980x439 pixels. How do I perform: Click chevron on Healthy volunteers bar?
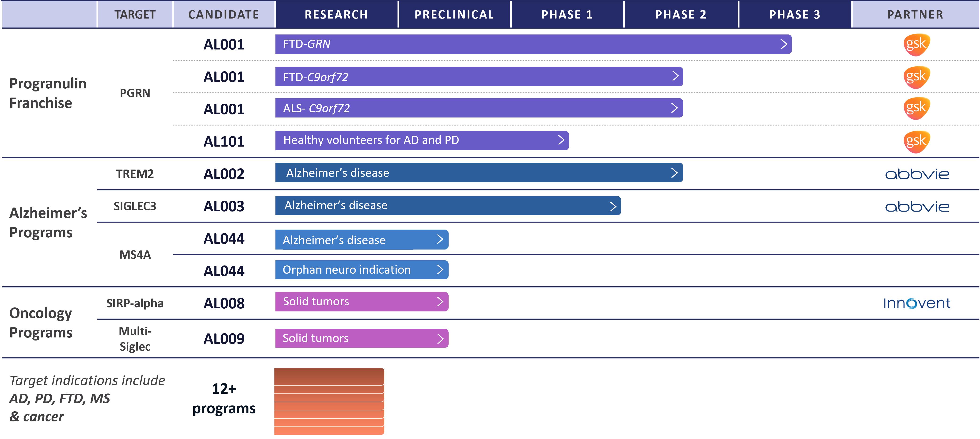(561, 140)
